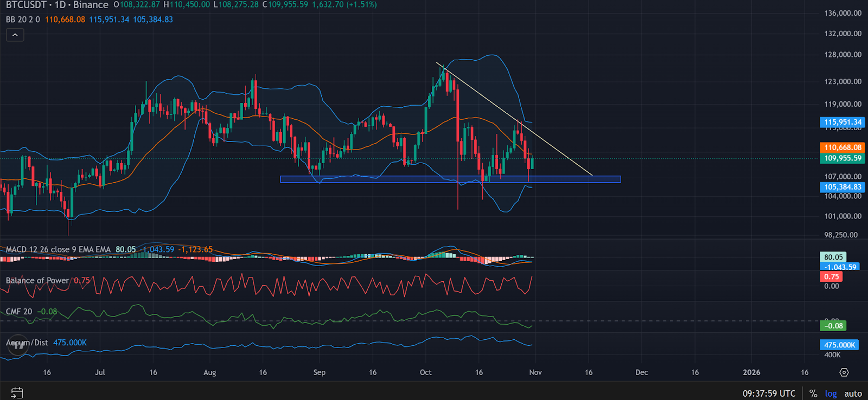Click the blue 115,951.34 upper band label
The height and width of the screenshot is (400, 868).
click(x=843, y=122)
